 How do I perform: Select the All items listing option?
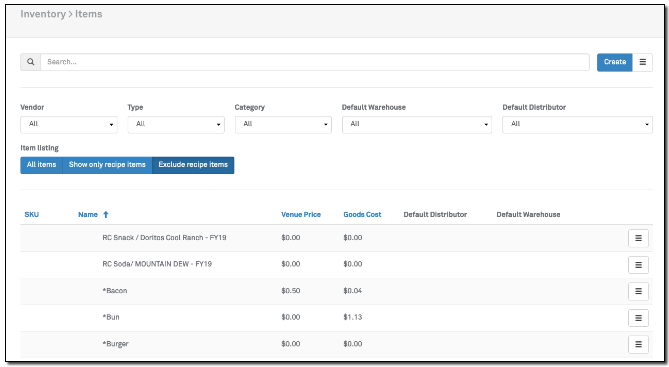point(41,165)
